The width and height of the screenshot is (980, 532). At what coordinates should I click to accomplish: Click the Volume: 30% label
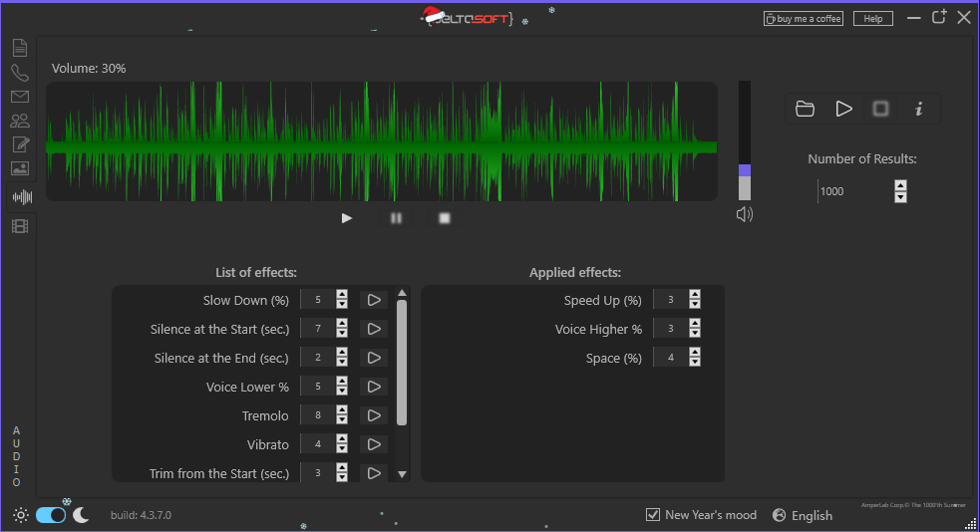point(89,69)
